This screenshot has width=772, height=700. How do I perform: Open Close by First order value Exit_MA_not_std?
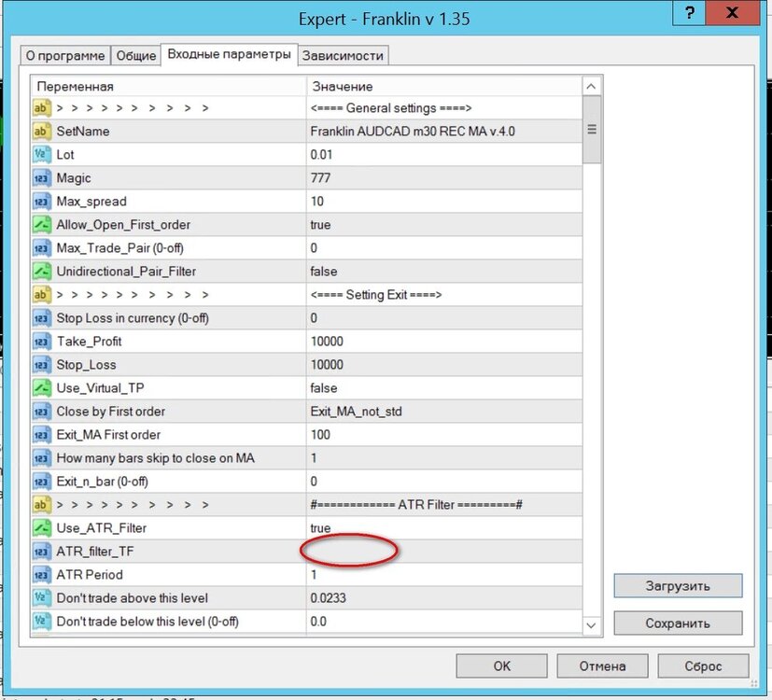443,412
